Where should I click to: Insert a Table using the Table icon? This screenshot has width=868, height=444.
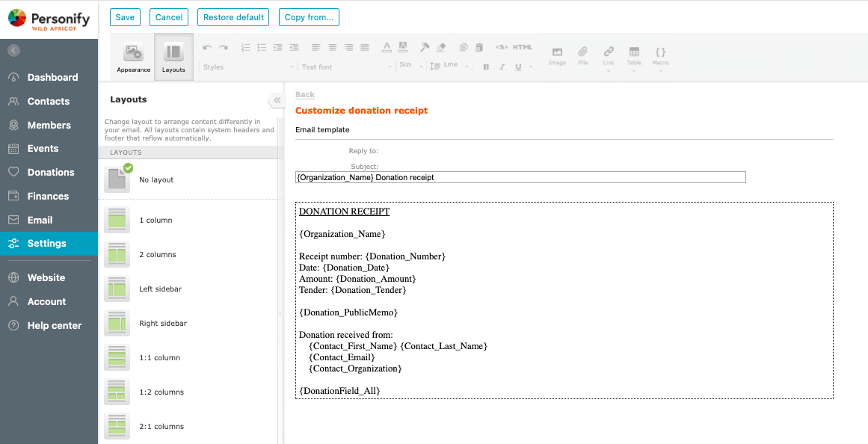pos(633,54)
